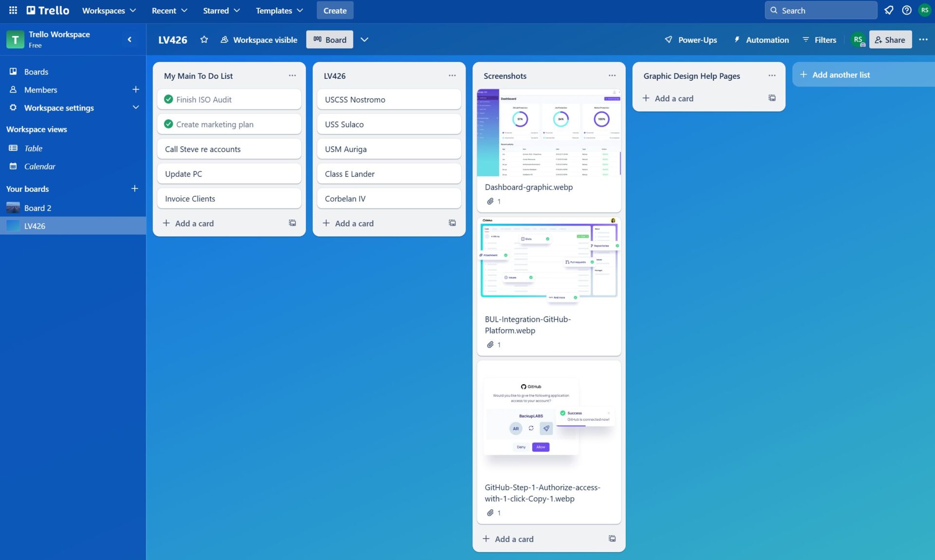Click the search magnifier icon
The height and width of the screenshot is (560, 935).
point(774,10)
